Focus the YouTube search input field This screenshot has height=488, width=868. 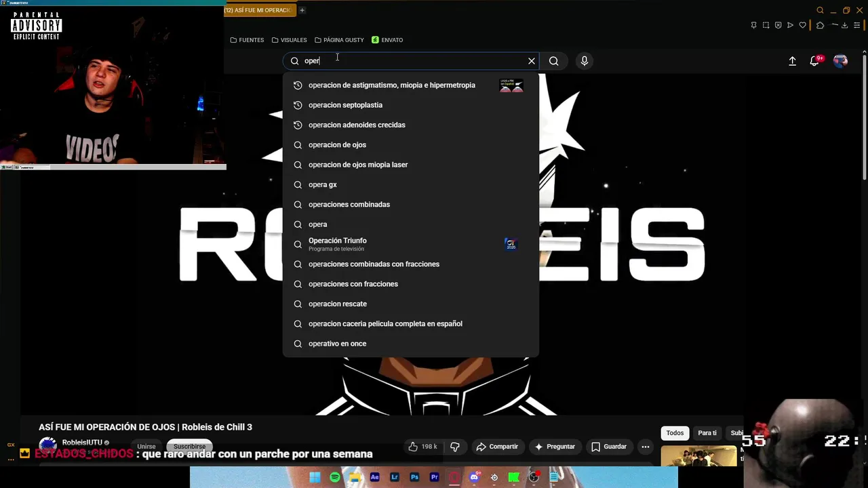tap(412, 61)
